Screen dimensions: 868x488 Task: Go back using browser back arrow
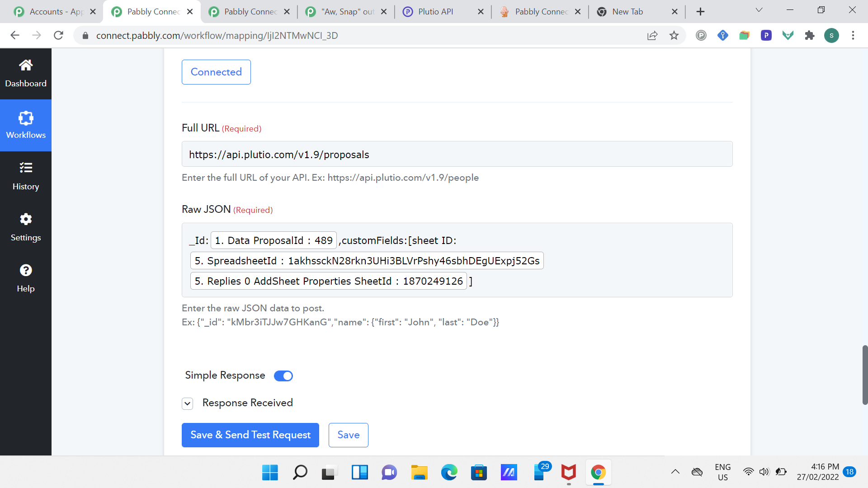coord(15,35)
